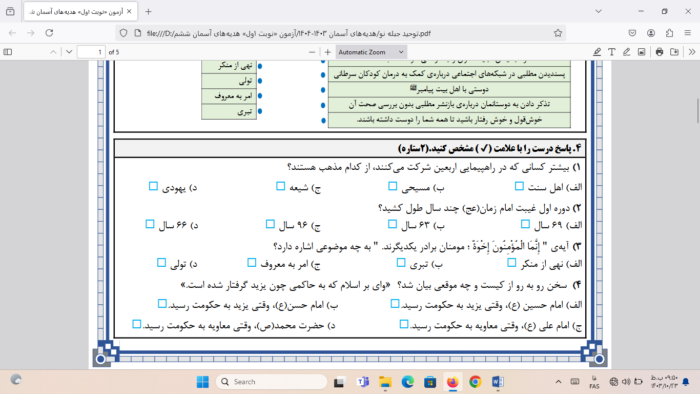Toggle the PDF viewer sidebar

pos(8,52)
